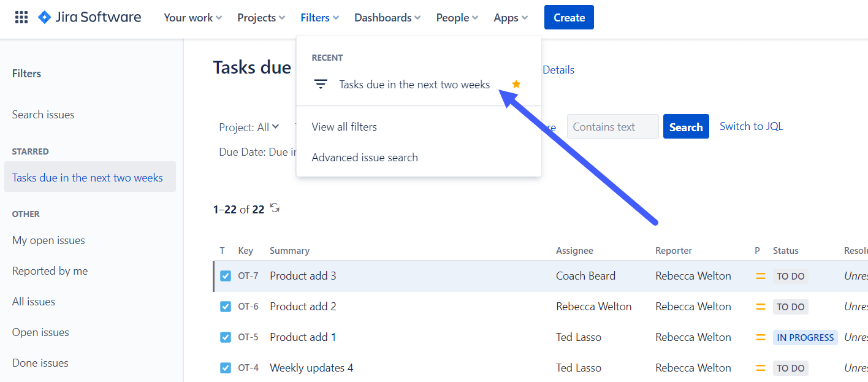
Task: Open the Details link
Action: 558,70
